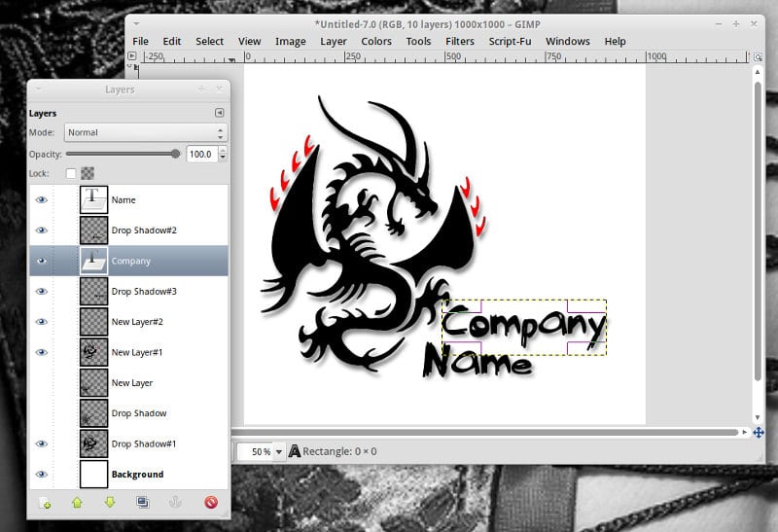Open the Filters menu
778x532 pixels.
point(460,41)
